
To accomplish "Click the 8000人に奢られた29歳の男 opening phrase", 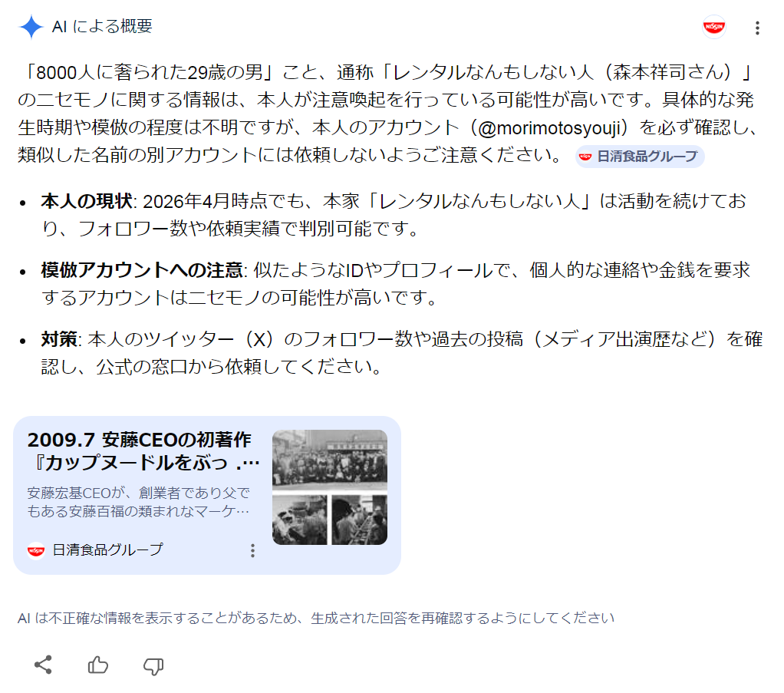I will pos(150,73).
